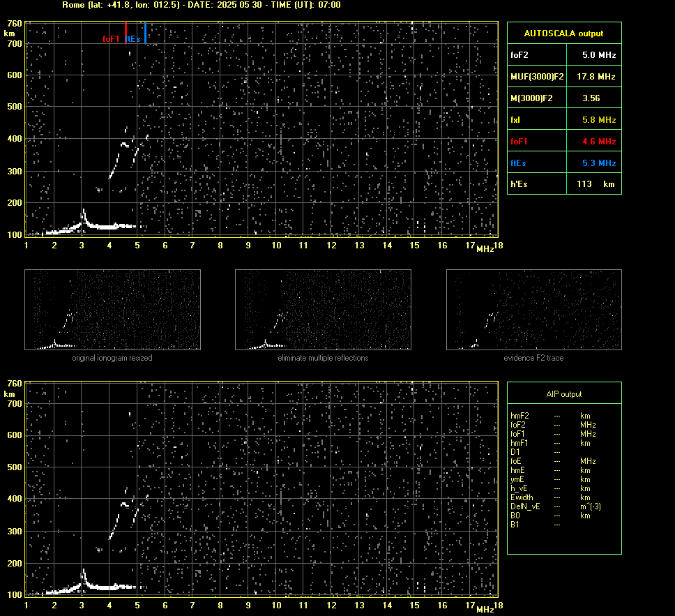The width and height of the screenshot is (675, 616).
Task: Click the Rome date and time title
Action: tap(202, 5)
